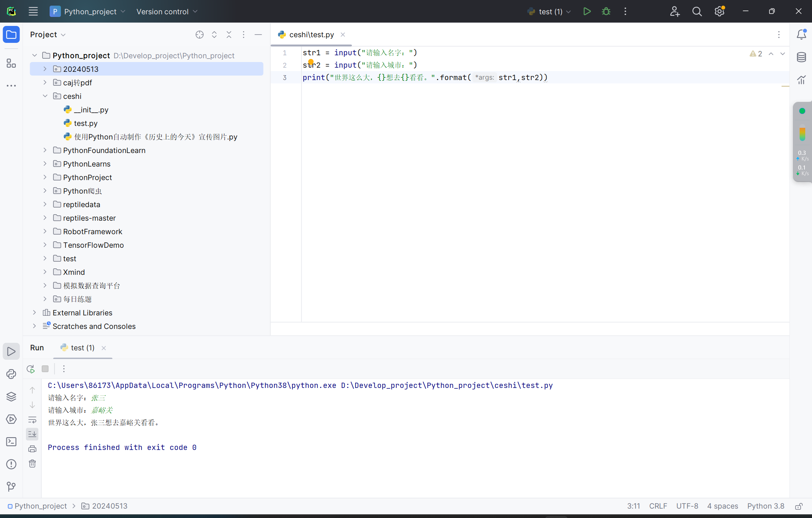Open more run actions menu in title bar
The width and height of the screenshot is (812, 518).
pos(626,11)
